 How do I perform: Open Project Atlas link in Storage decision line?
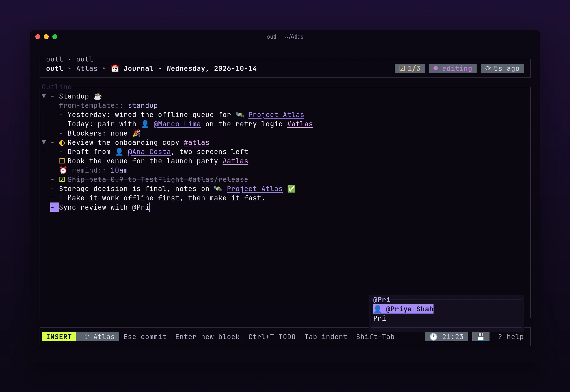click(255, 189)
